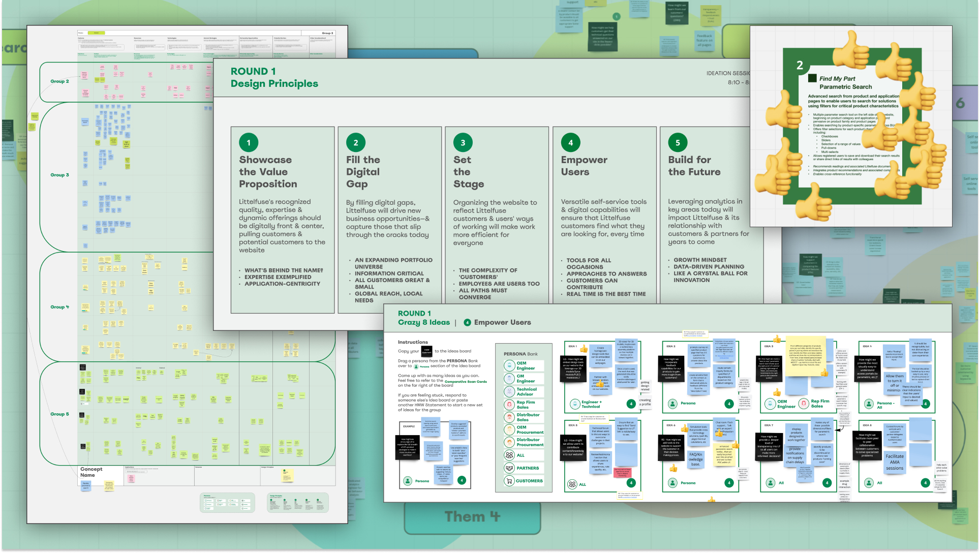The height and width of the screenshot is (553, 980).
Task: Select the Group 3 frame label
Action: pos(59,175)
